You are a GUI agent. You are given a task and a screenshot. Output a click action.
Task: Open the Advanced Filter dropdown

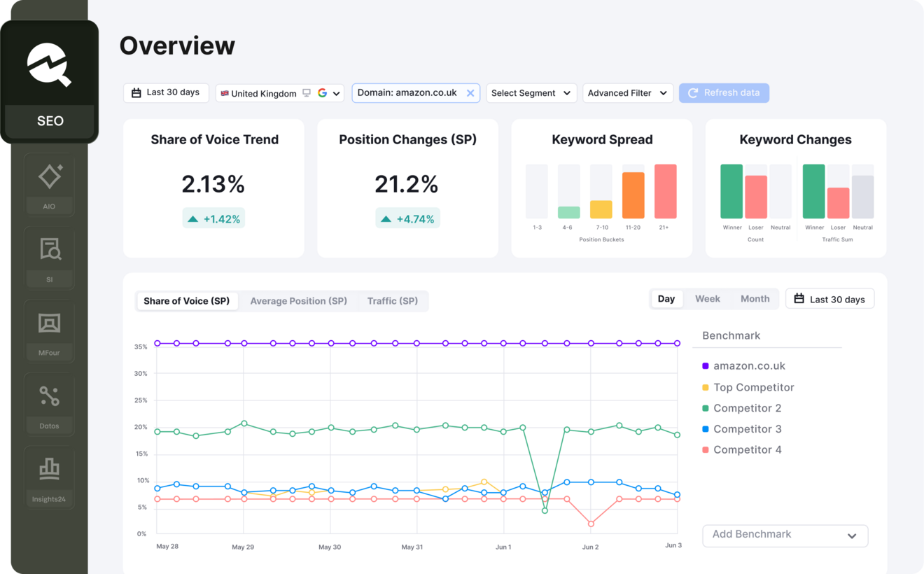[628, 93]
